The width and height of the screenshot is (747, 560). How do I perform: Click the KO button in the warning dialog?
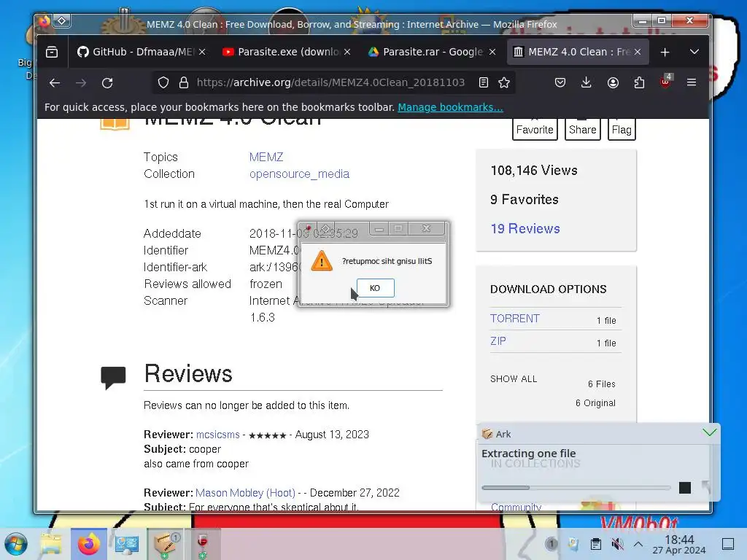point(375,288)
